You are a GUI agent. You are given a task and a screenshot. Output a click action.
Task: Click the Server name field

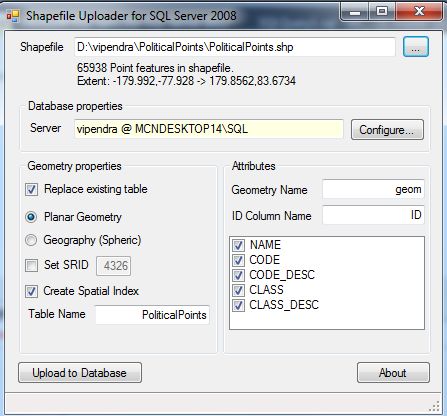209,129
